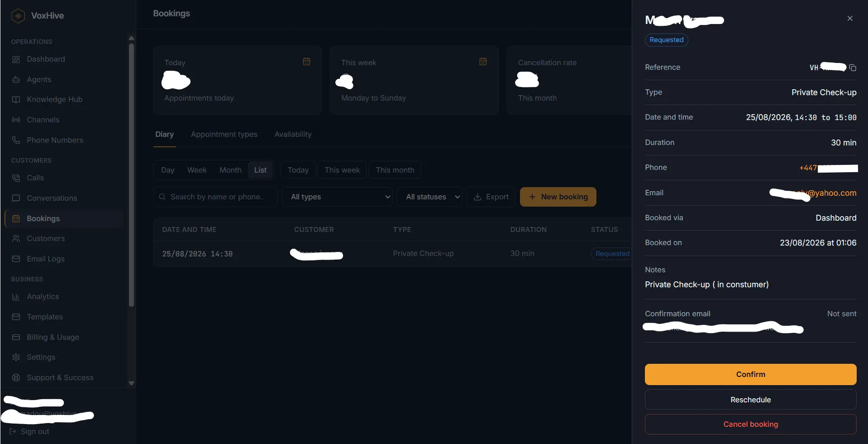Cancel booking in details panel
This screenshot has width=868, height=444.
click(x=750, y=424)
